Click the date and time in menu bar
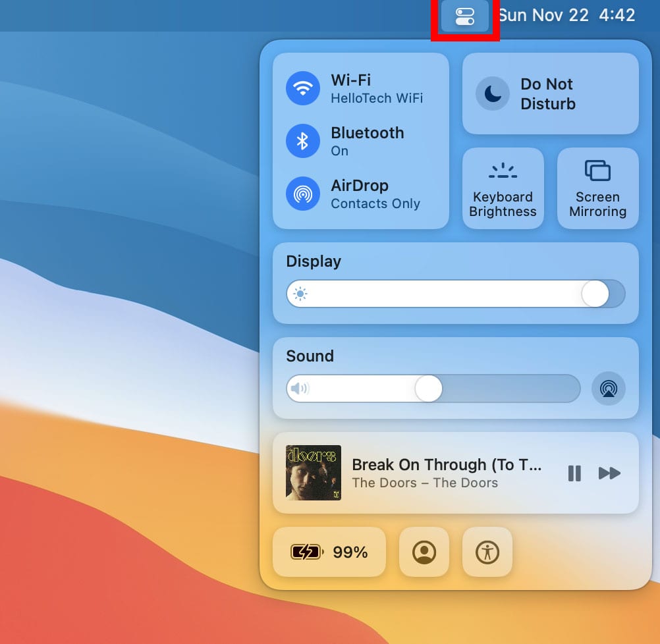660x644 pixels. [566, 15]
